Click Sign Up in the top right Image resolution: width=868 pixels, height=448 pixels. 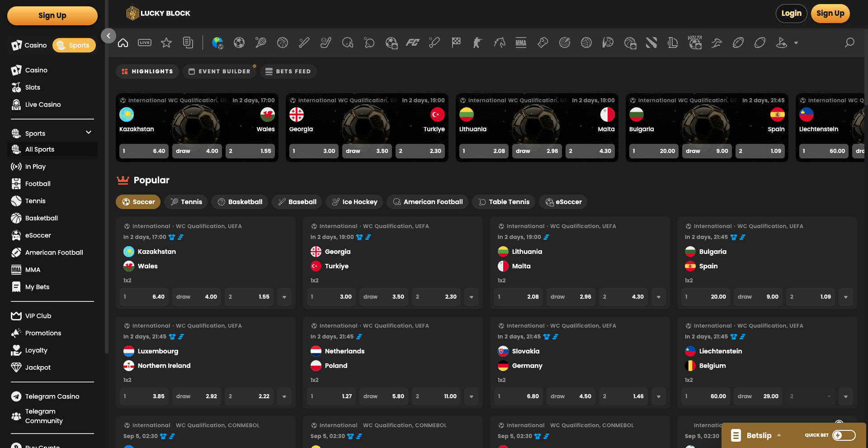click(830, 14)
